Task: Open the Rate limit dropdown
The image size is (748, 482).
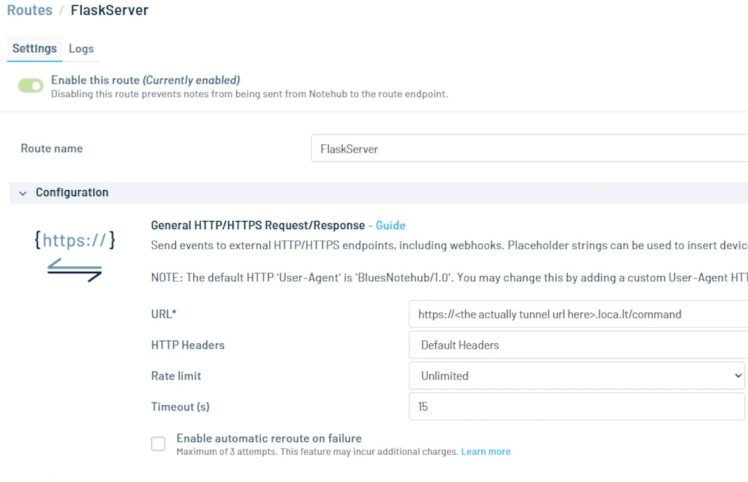Action: click(577, 376)
